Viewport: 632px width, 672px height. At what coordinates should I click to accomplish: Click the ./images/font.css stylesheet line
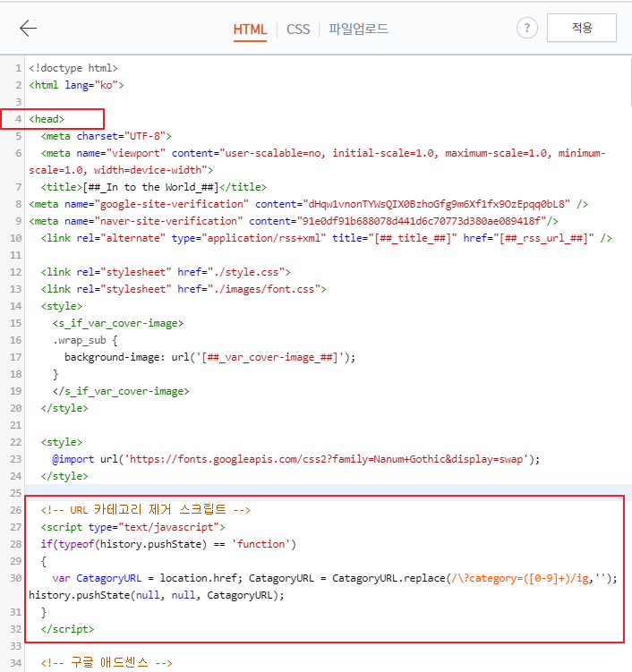coord(184,289)
